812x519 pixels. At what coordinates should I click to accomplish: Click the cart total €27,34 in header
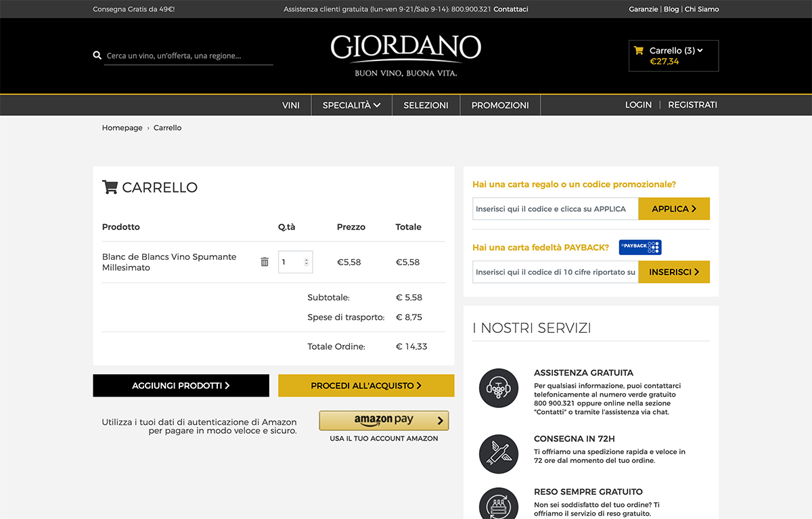point(664,62)
